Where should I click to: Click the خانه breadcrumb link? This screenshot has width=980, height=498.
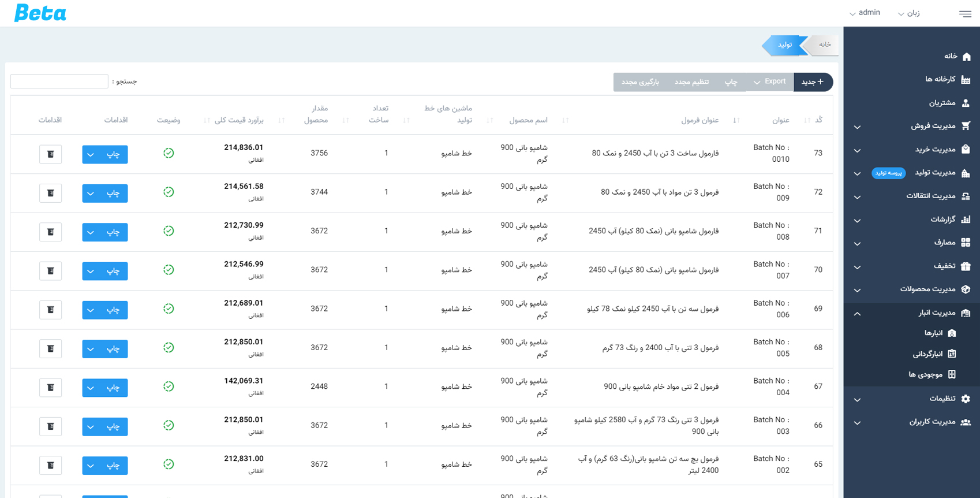coord(825,44)
